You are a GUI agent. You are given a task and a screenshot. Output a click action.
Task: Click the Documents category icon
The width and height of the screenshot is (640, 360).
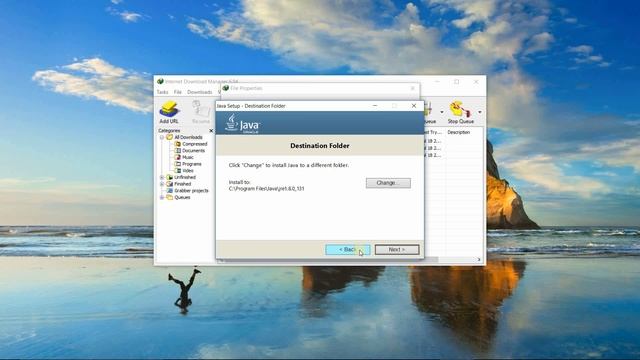178,151
